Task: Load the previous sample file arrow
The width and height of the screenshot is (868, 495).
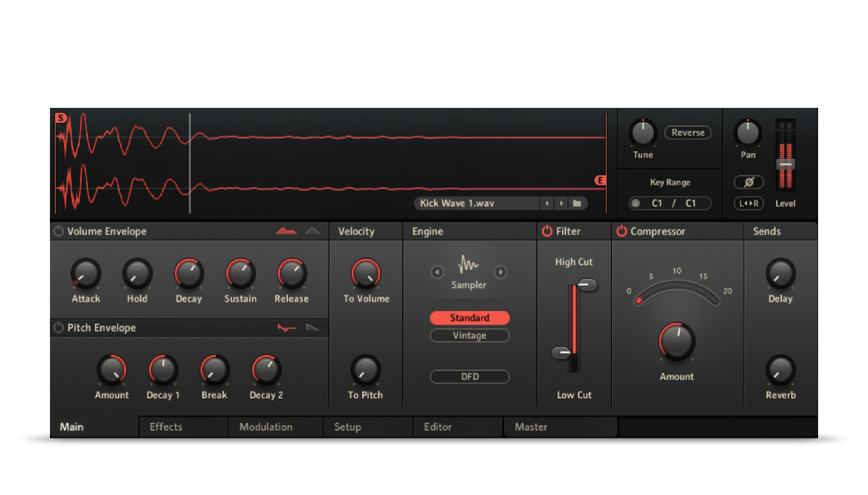Action: [547, 203]
